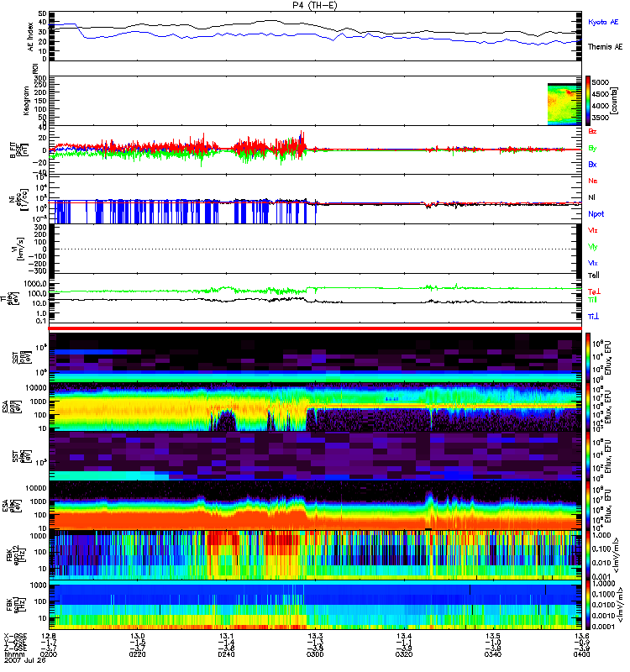This screenshot has width=630, height=672.
Task: Click the "13.6" X-GSE position value
Action: (581, 636)
